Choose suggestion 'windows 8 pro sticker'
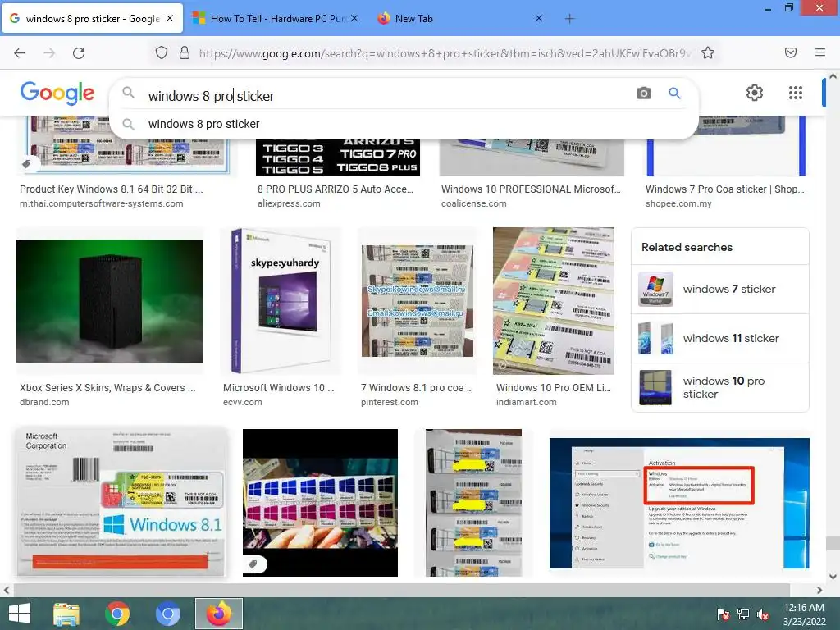Viewport: 840px width, 630px height. pyautogui.click(x=203, y=124)
